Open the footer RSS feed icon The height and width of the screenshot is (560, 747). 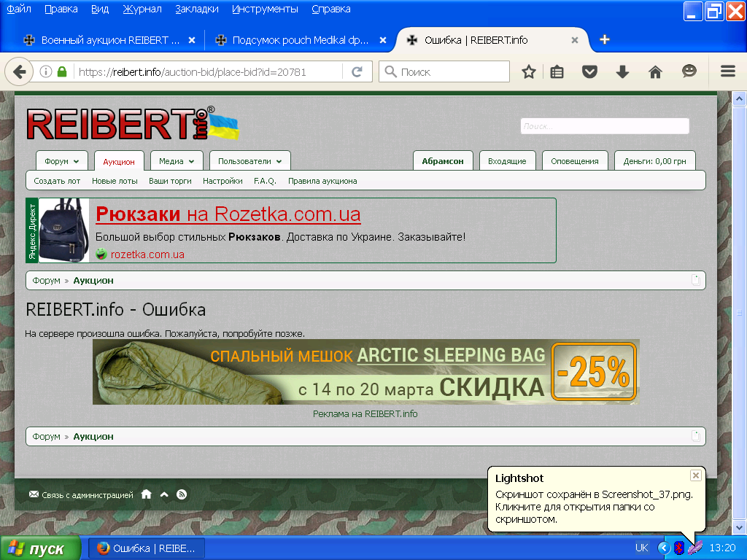[x=182, y=494]
